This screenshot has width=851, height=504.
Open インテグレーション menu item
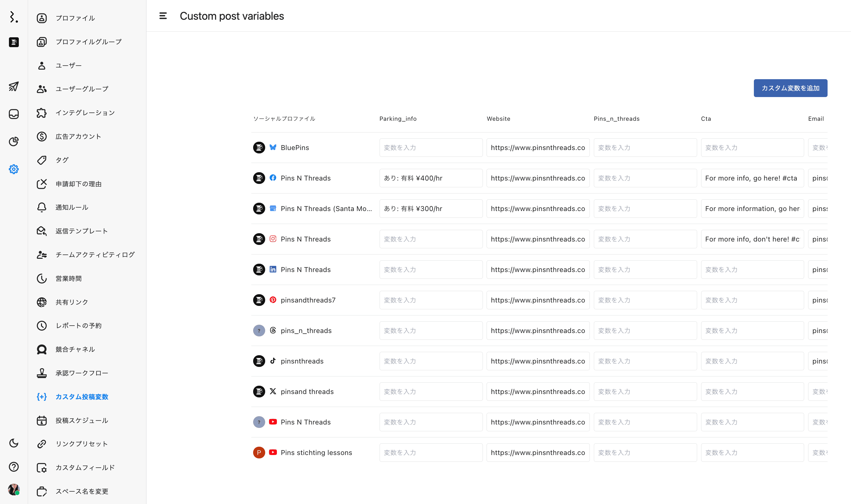85,113
